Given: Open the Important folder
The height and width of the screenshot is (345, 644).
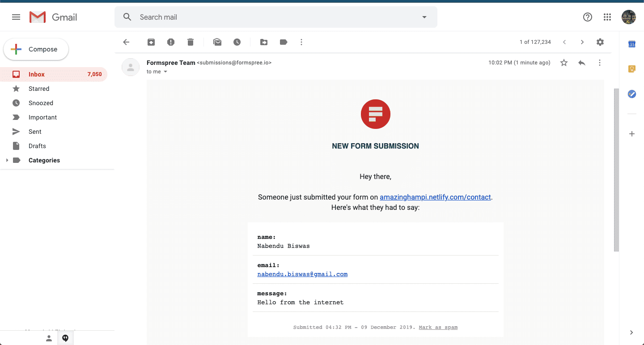Looking at the screenshot, I should [x=54, y=117].
